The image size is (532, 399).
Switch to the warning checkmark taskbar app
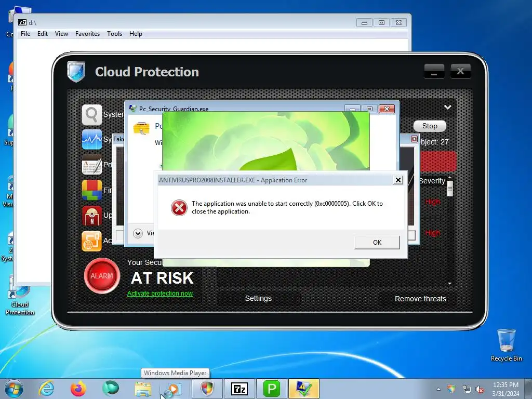tap(303, 389)
